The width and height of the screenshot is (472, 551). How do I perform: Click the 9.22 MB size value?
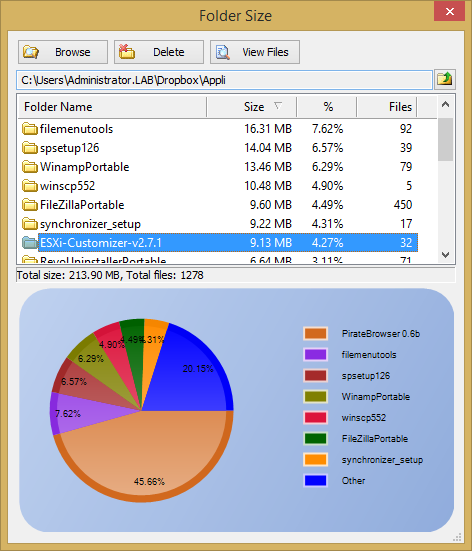coord(271,224)
